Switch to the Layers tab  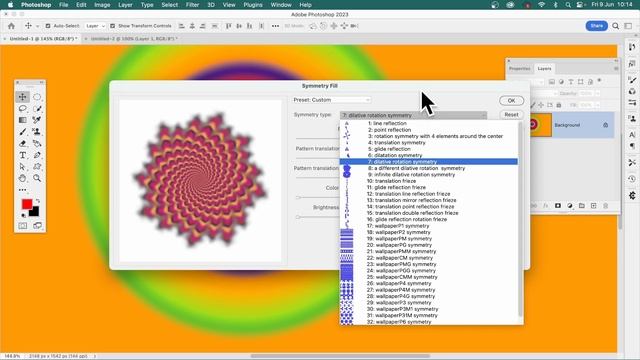544,69
